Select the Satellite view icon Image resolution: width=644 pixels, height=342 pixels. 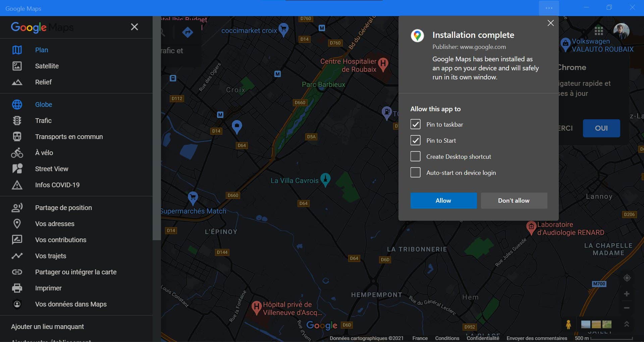click(17, 66)
